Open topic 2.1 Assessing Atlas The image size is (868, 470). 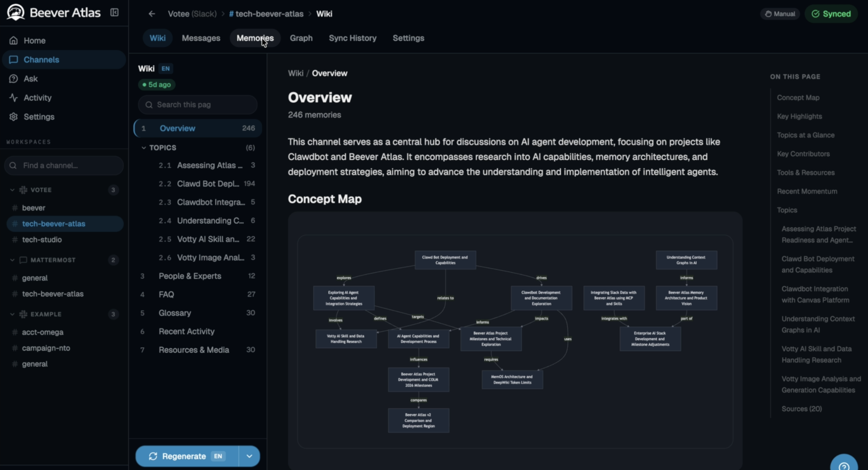point(207,165)
